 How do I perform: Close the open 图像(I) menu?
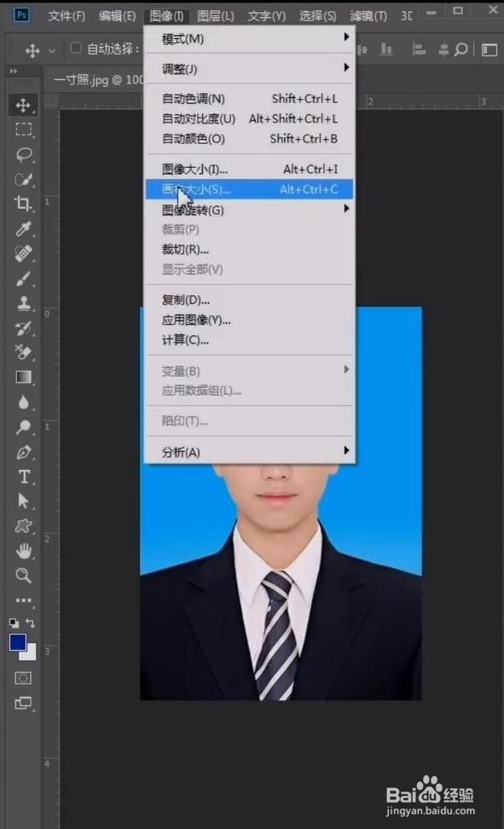(x=166, y=16)
